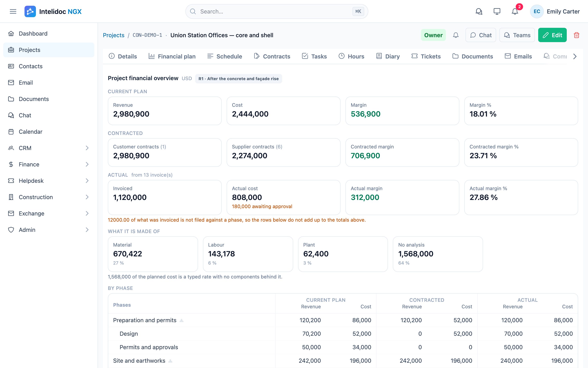Switch to the Details tab
Viewport: 588px width, 368px height.
click(x=123, y=56)
